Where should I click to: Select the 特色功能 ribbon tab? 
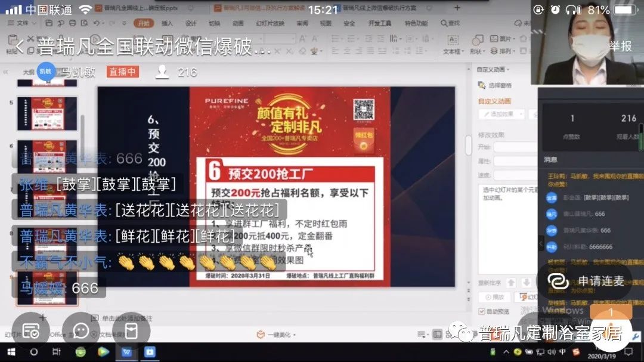tap(416, 23)
